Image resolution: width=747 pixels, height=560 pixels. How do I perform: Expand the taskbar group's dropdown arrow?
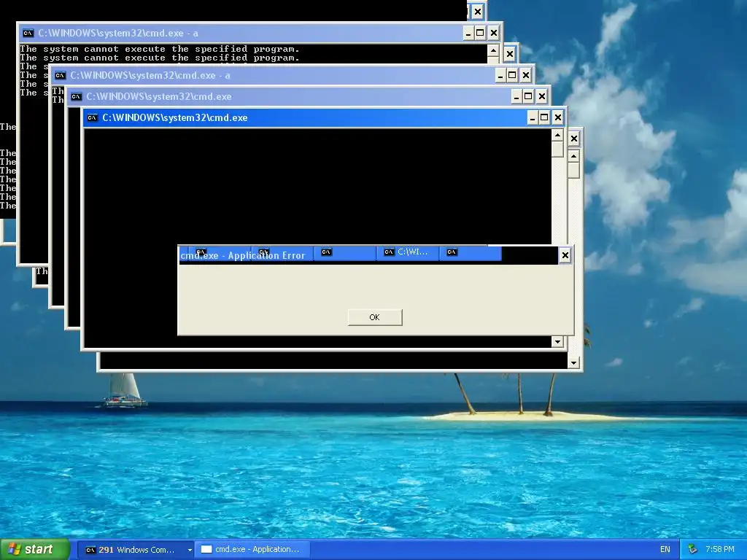point(190,550)
